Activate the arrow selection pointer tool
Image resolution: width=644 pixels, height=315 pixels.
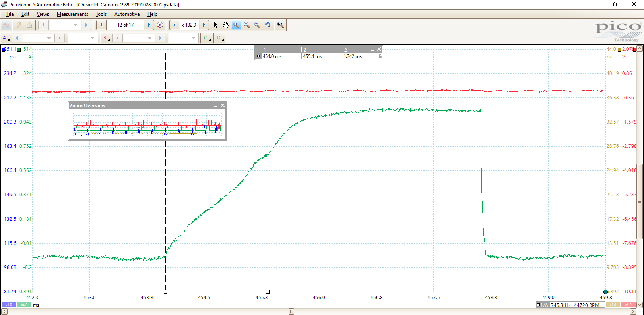[216, 25]
